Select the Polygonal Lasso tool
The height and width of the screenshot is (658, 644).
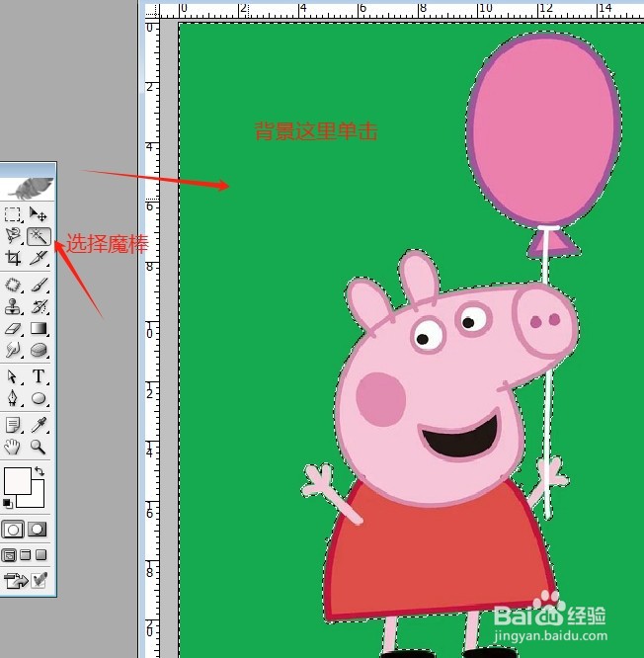click(x=13, y=236)
